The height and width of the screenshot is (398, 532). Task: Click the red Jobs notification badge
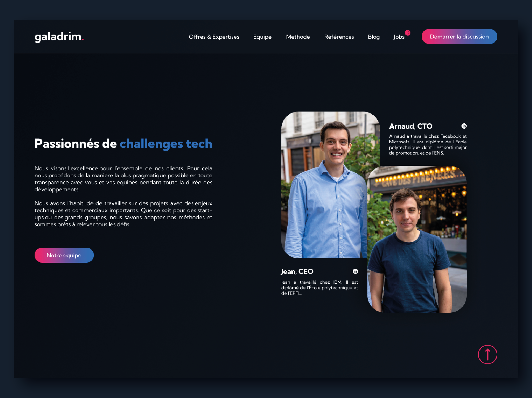pos(407,33)
